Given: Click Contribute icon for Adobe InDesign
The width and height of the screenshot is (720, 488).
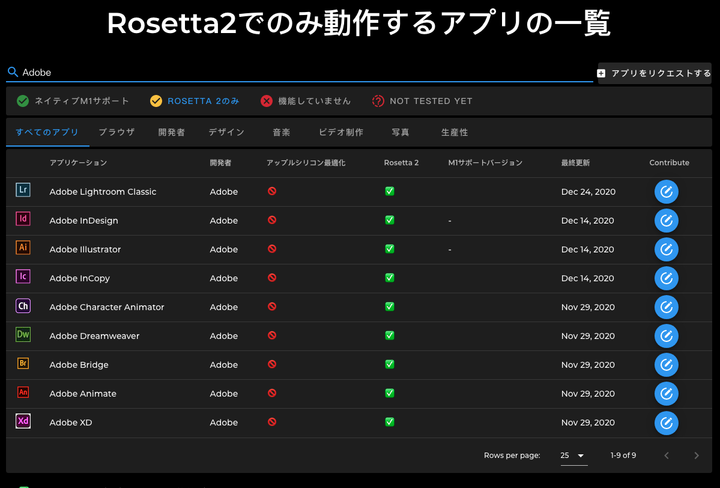Looking at the screenshot, I should (x=666, y=221).
